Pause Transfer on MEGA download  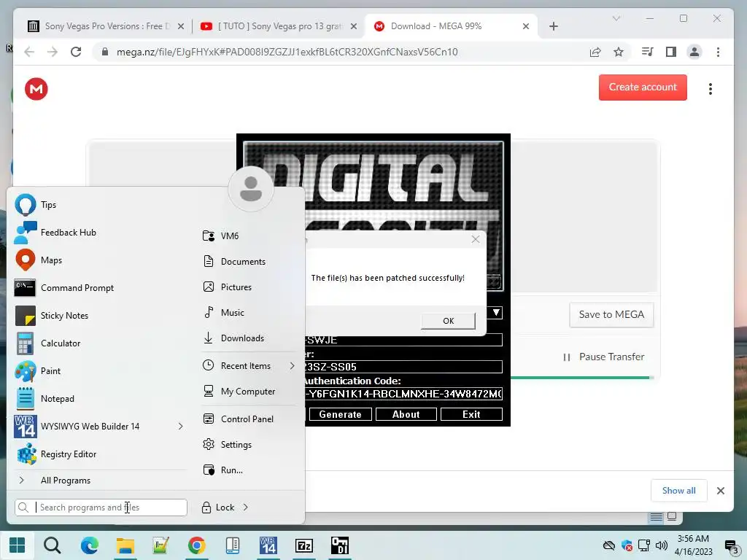point(603,357)
